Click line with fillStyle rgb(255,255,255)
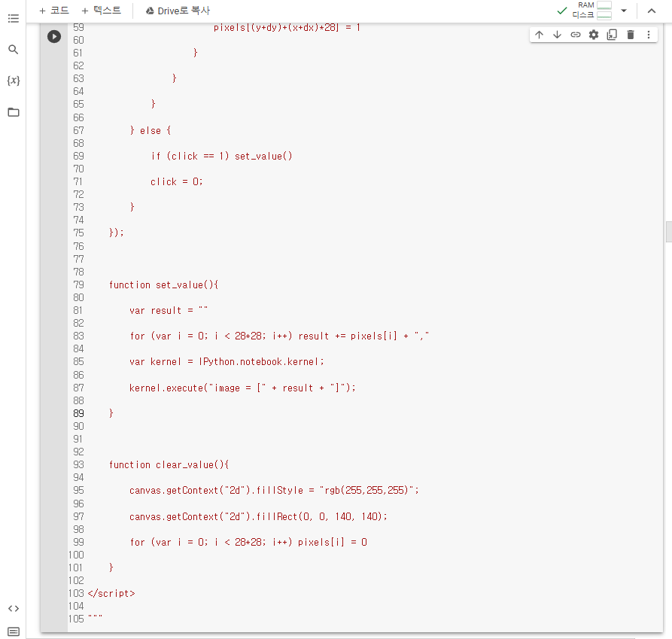Screen dimensions: 672x639 [x=274, y=490]
